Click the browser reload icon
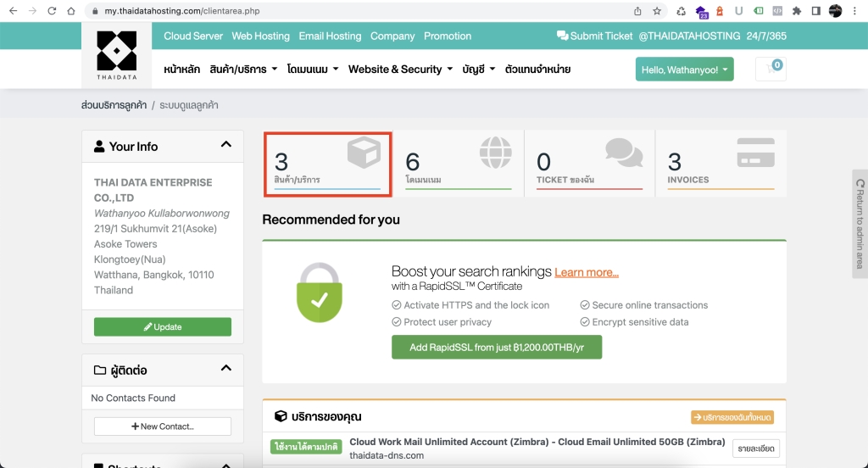Viewport: 868px width, 468px height. 52,11
